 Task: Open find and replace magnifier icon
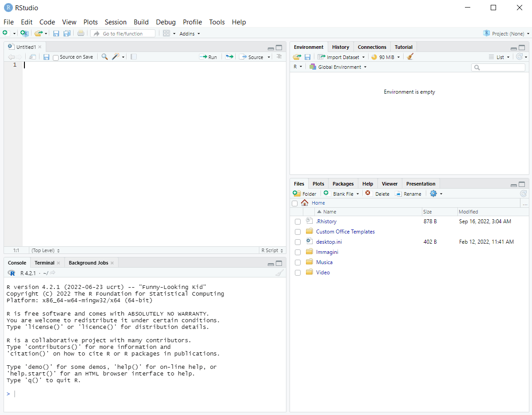coord(104,57)
